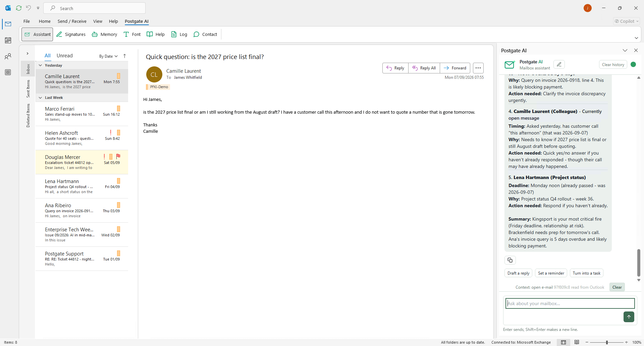Expand the ribbon display options chevron
This screenshot has height=346, width=644.
(x=636, y=38)
